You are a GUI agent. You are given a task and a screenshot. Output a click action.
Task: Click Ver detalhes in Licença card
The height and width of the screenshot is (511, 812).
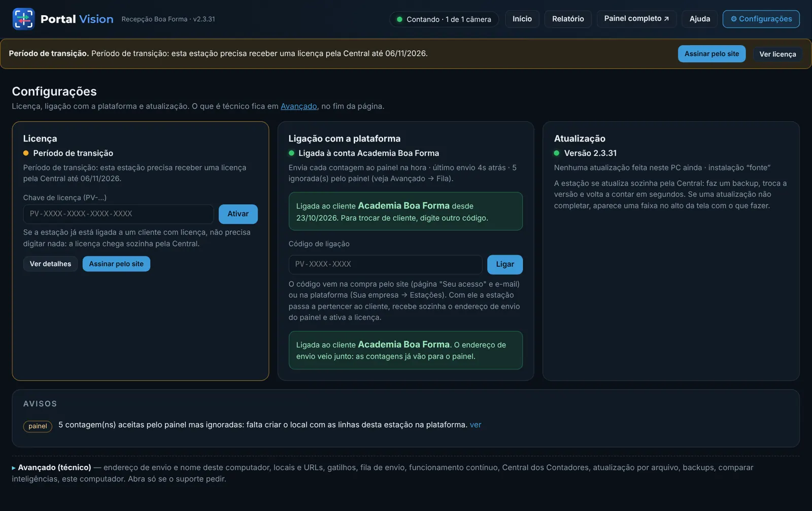(x=50, y=264)
